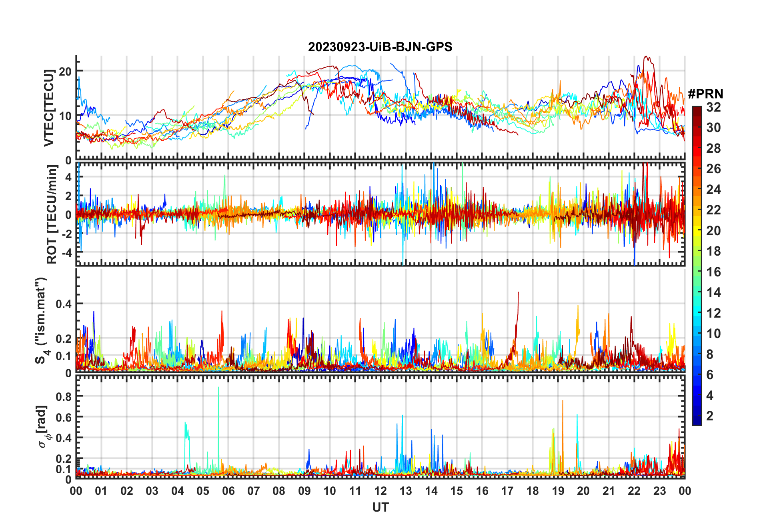Click PRN colorbar tick label 16
The image size is (761, 532).
click(713, 272)
